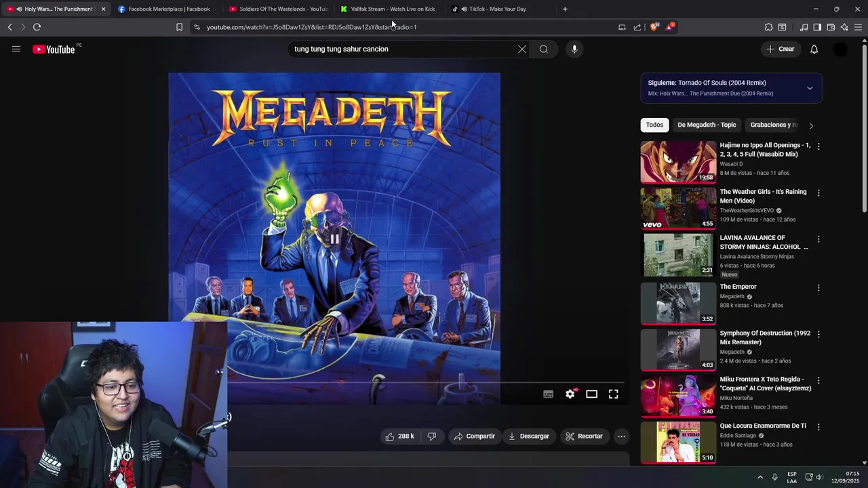Open Miku Frontera X Teto Regida video title

[x=766, y=384]
